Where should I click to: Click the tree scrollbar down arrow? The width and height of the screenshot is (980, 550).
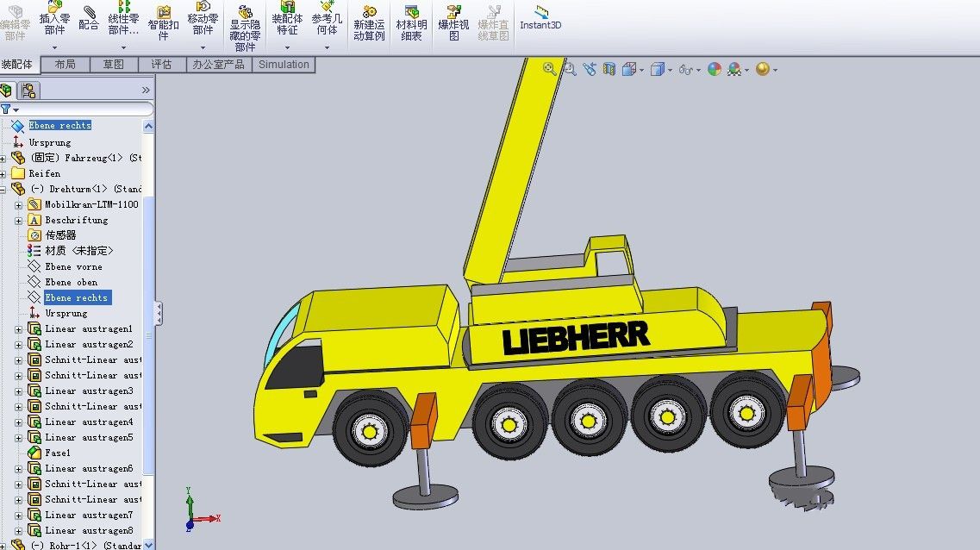pos(149,545)
